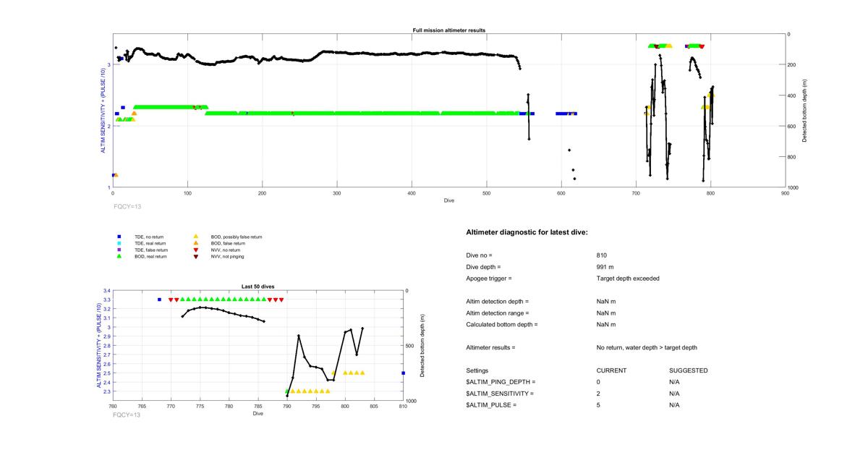Select the 'Target depth exceeded' value
Screen dimensions: 868x450
tap(628, 279)
